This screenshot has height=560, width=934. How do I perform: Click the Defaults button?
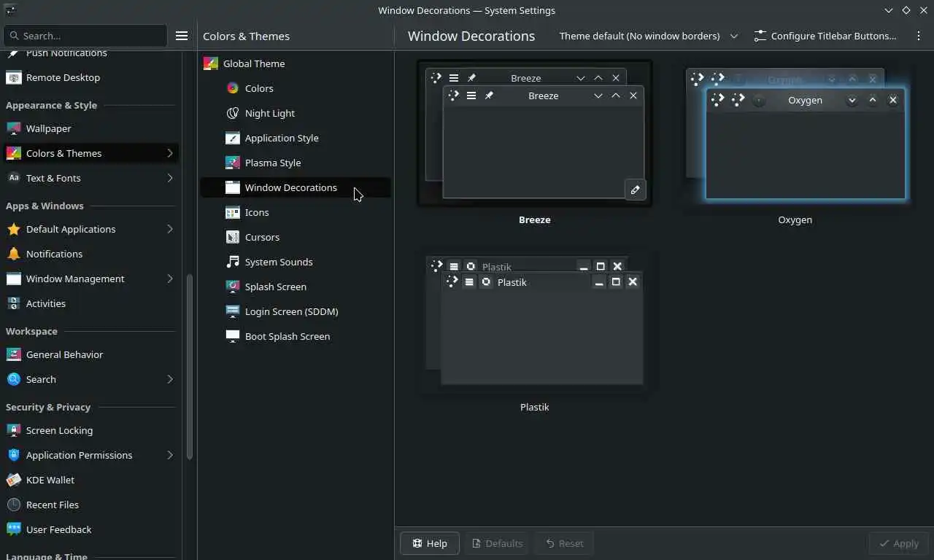[x=497, y=543]
